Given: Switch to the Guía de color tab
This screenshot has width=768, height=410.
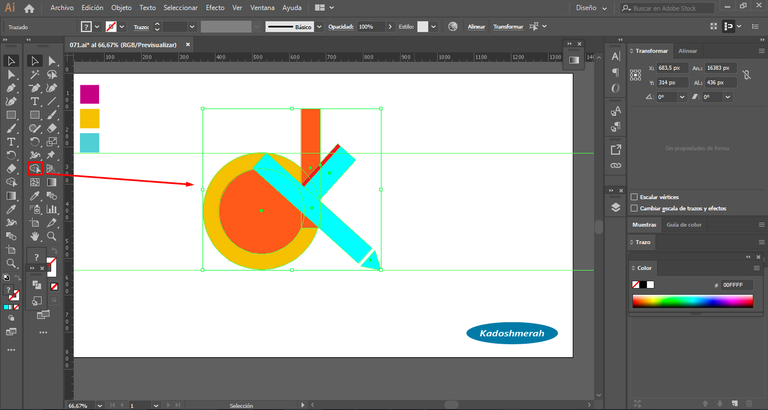Looking at the screenshot, I should (x=684, y=225).
